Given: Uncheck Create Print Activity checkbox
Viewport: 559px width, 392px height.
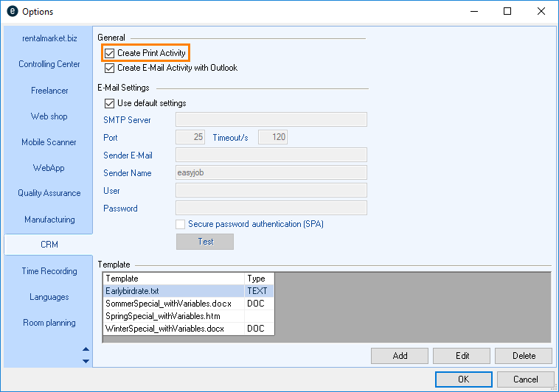Looking at the screenshot, I should click(110, 53).
